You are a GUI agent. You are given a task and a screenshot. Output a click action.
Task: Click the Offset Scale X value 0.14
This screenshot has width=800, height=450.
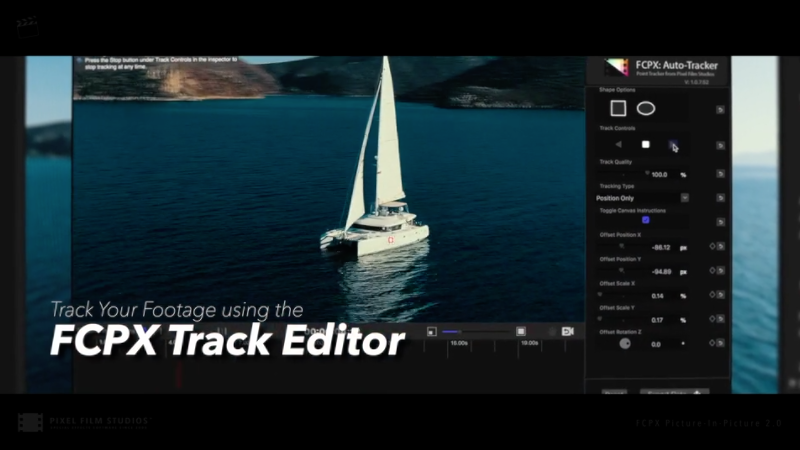click(x=657, y=296)
